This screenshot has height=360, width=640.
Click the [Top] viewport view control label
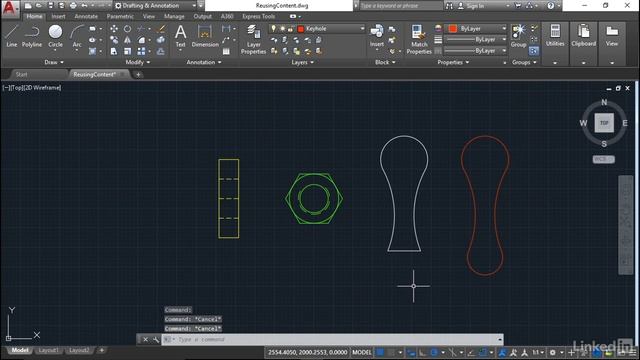[17, 87]
